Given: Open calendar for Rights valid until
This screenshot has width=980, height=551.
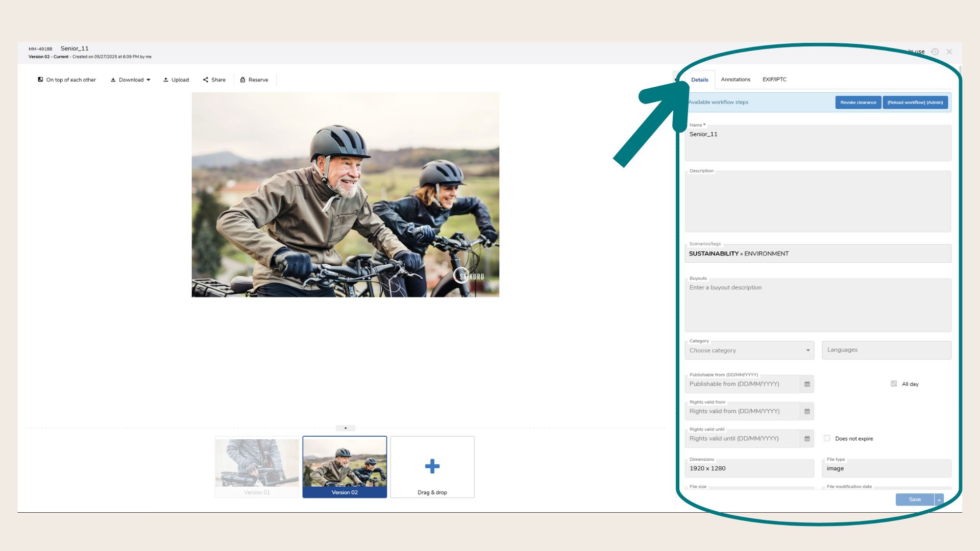Looking at the screenshot, I should (807, 439).
